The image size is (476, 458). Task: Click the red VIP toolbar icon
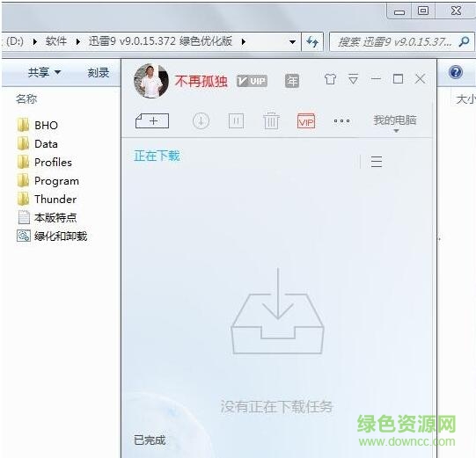[306, 121]
